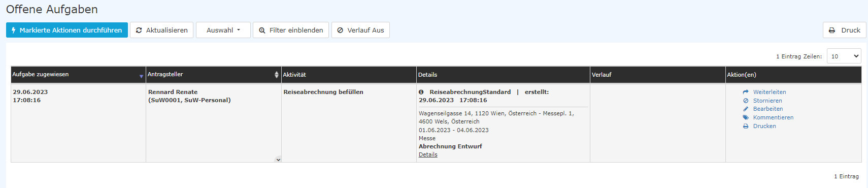
Task: Choose Bearbeiten action link
Action: point(768,109)
